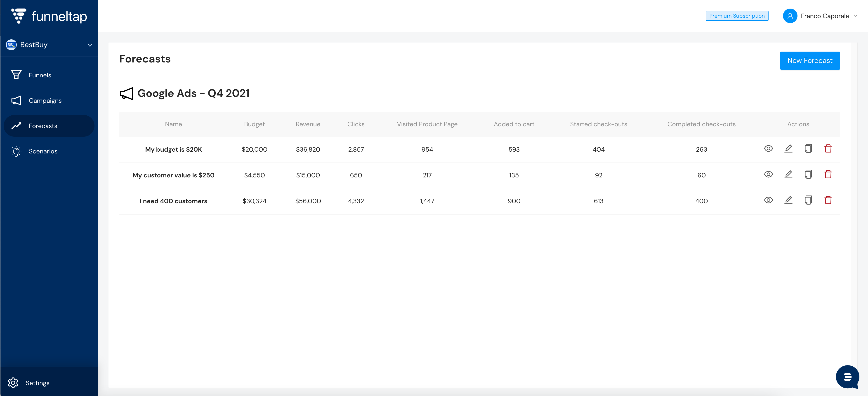Click the Premium Subscription badge
The width and height of the screenshot is (868, 396).
point(737,16)
